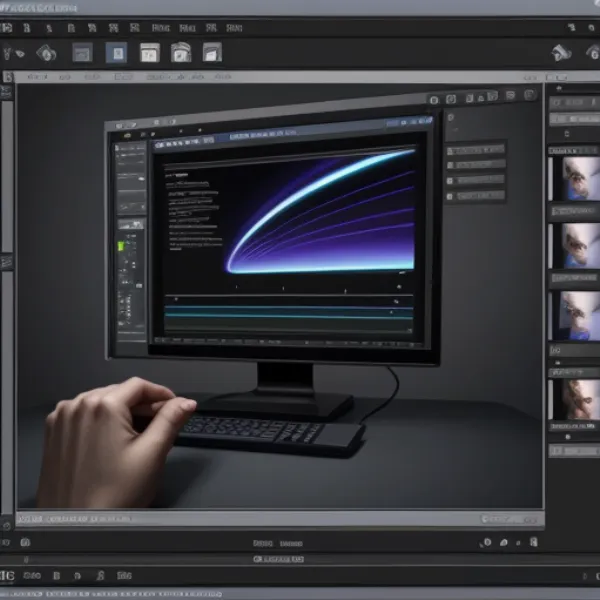Viewport: 600px width, 600px height.
Task: Click the leaf-shaped icon in bottom-right icon group
Action: [x=504, y=542]
